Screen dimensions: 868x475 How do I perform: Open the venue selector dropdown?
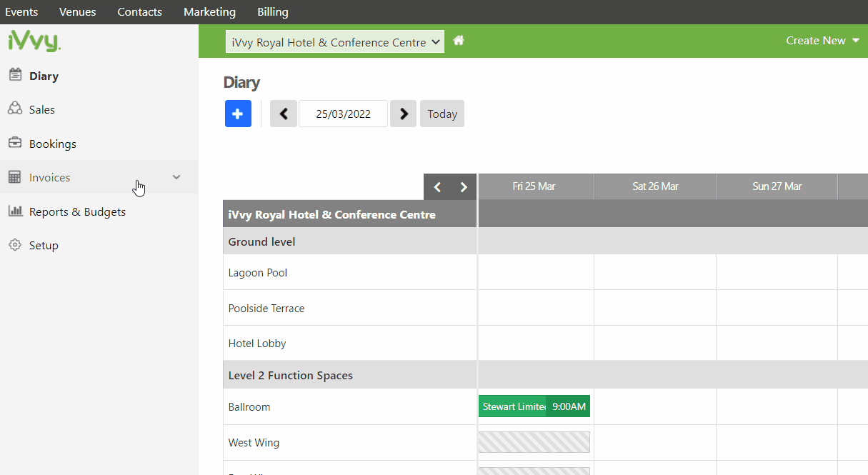click(335, 41)
